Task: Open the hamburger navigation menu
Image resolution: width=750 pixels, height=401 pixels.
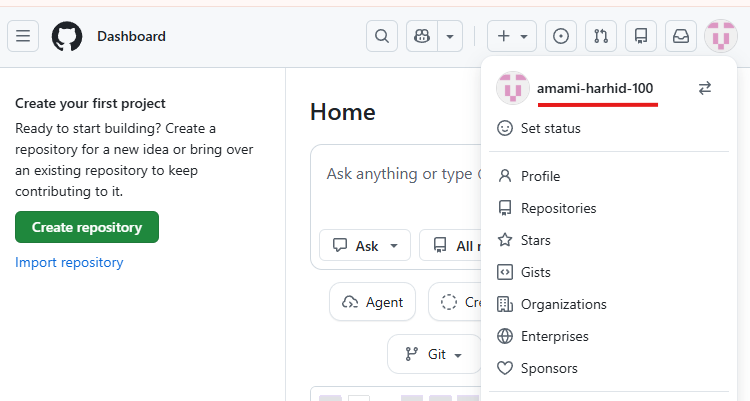Action: click(x=23, y=36)
